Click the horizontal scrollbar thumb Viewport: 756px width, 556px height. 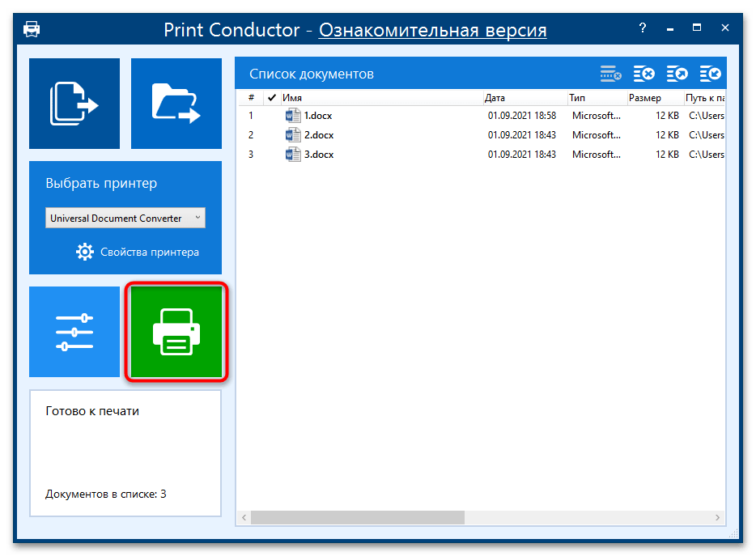358,517
